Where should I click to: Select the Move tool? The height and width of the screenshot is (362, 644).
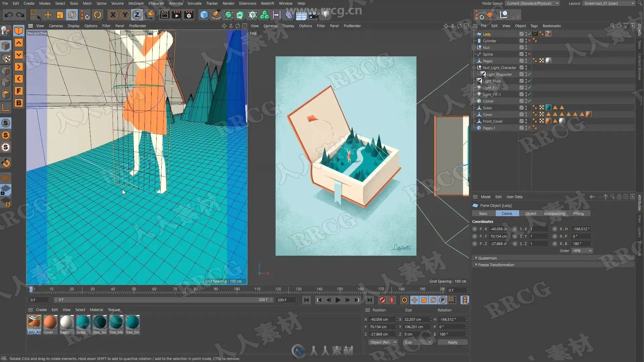pyautogui.click(x=48, y=15)
